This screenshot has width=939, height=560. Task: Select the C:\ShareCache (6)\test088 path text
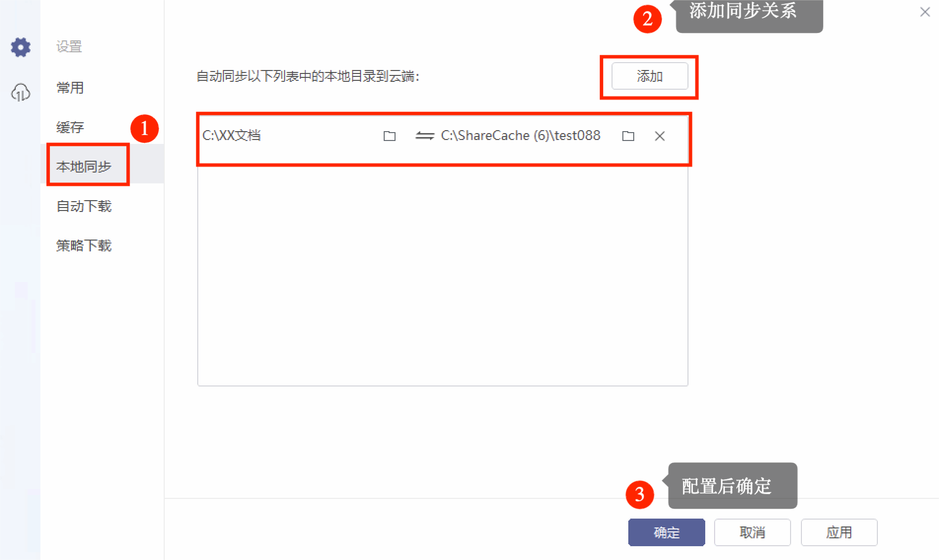[x=520, y=136]
